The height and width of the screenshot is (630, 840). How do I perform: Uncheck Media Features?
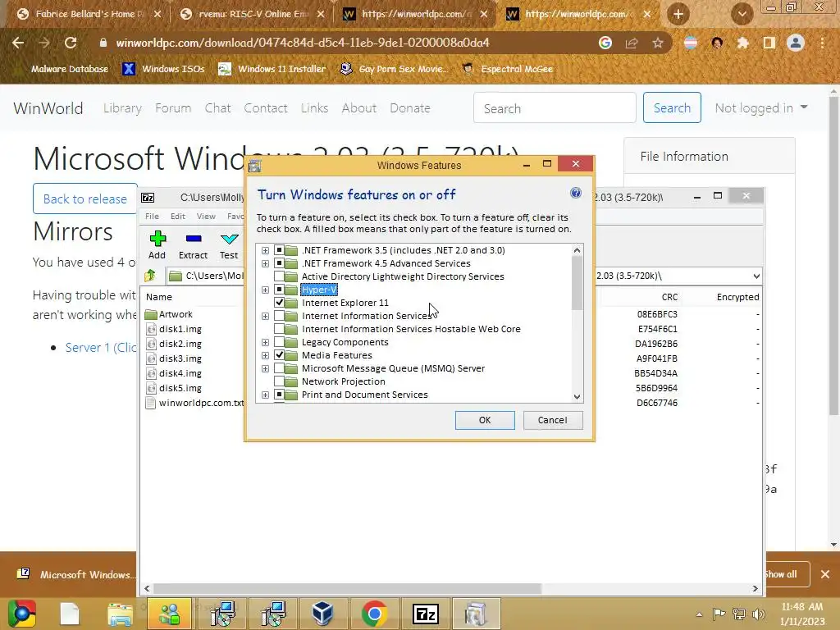[279, 355]
